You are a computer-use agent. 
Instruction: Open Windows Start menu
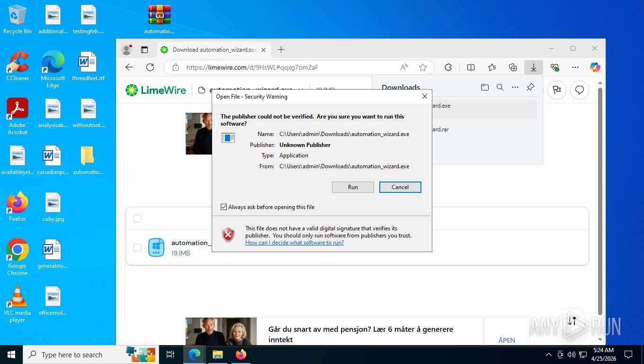point(11,355)
